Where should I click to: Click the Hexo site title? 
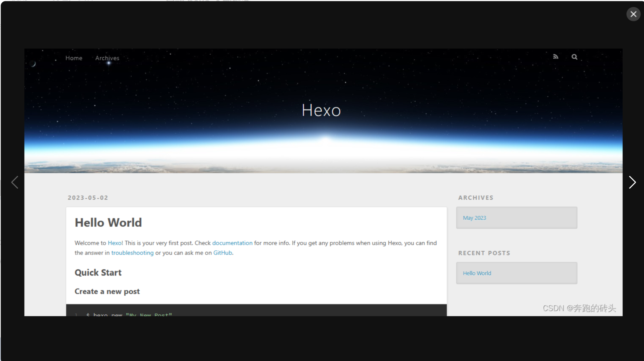321,110
